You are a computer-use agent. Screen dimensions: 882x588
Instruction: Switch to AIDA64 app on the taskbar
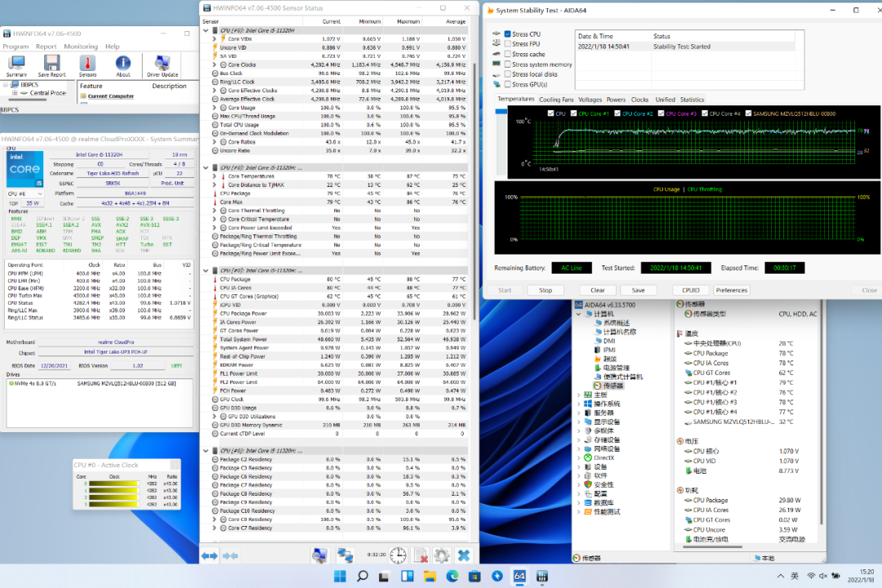click(x=519, y=577)
